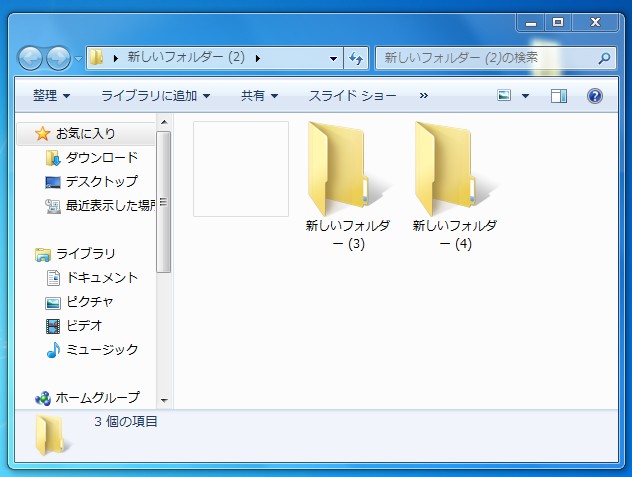Open the Help question mark icon
This screenshot has height=477, width=632.
tap(595, 96)
